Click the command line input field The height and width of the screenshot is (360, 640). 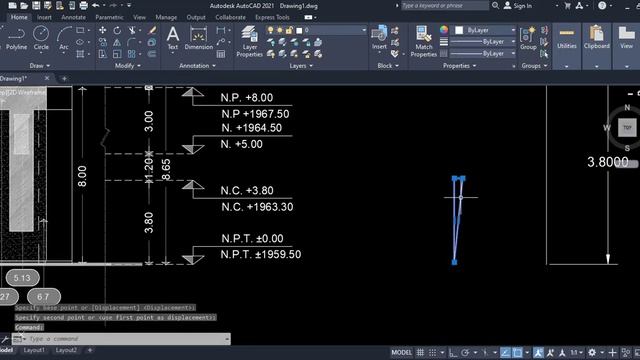[127, 339]
